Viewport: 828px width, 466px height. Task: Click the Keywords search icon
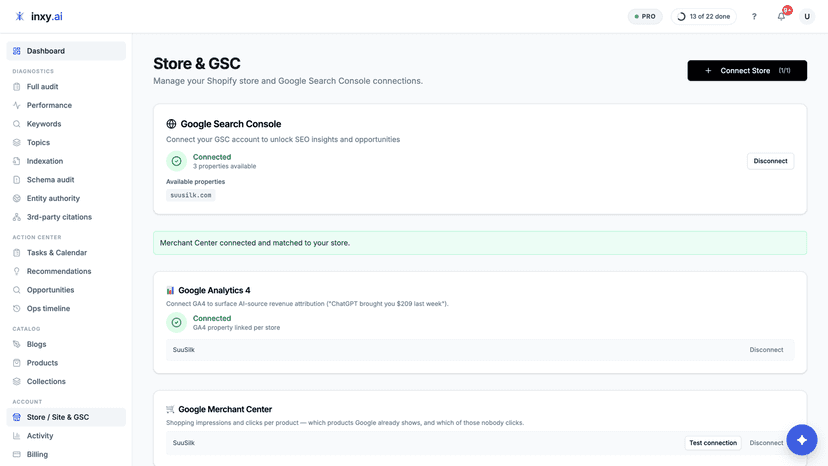(x=17, y=124)
